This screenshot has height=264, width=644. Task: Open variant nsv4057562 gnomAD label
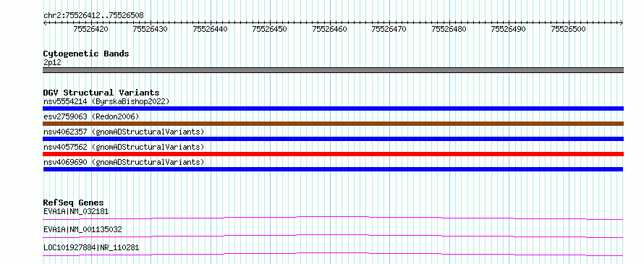pyautogui.click(x=124, y=147)
